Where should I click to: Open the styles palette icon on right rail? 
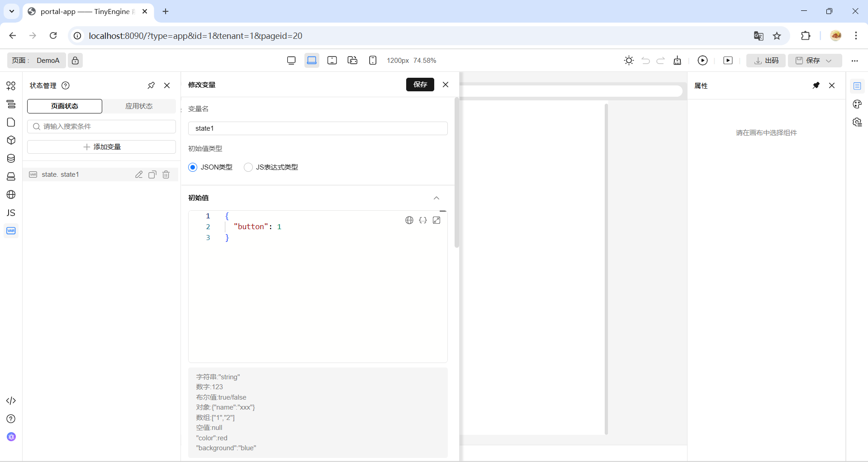tap(857, 104)
